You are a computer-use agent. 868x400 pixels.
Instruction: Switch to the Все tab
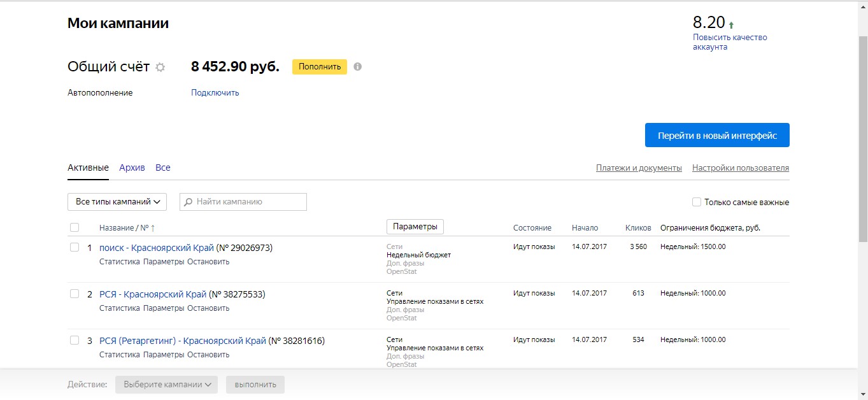click(163, 168)
